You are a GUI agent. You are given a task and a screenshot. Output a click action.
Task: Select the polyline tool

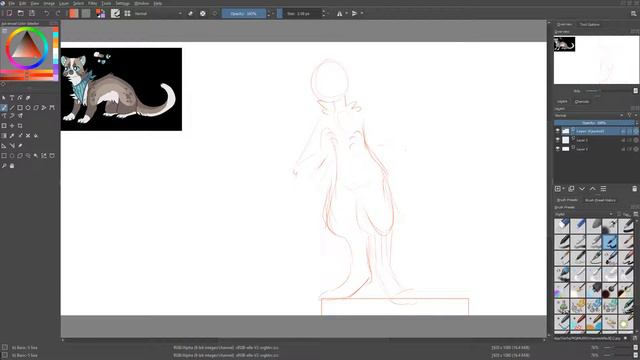click(44, 108)
